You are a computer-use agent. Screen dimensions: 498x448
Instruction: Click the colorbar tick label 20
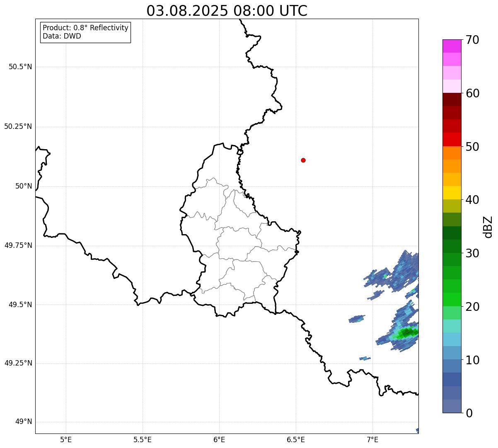tap(472, 307)
